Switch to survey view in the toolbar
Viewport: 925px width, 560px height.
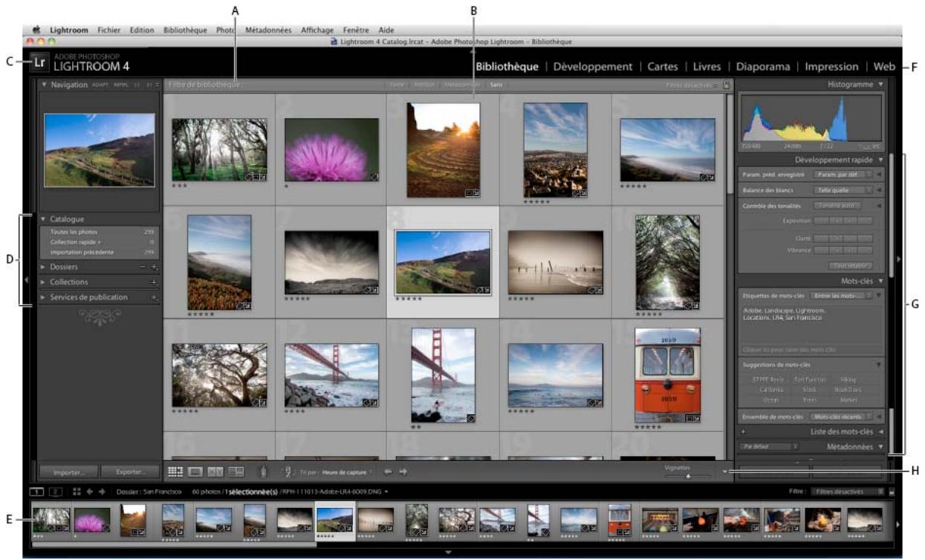236,471
